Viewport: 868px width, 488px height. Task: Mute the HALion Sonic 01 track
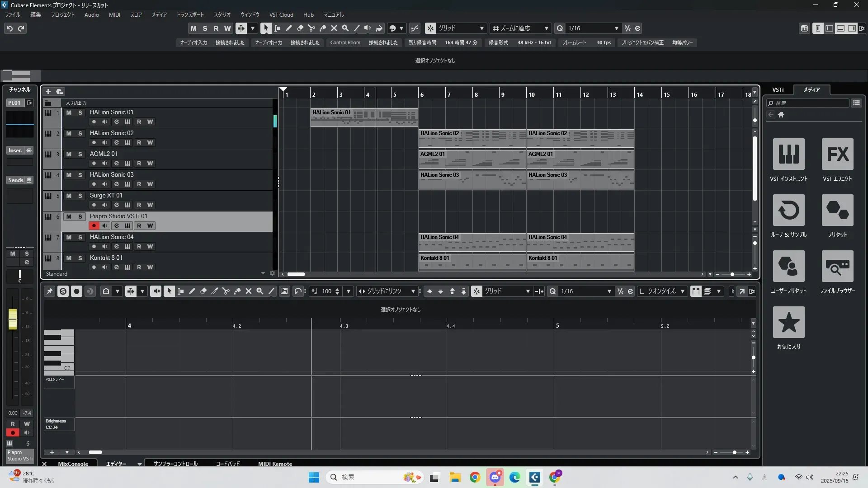coord(69,113)
